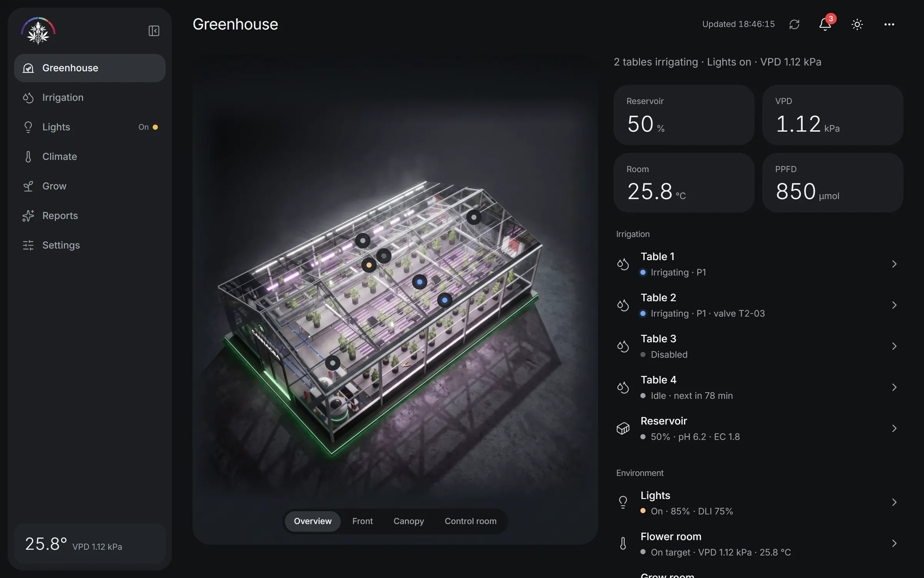Click the 25.8° status card in sidebar
924x578 pixels.
pos(90,544)
